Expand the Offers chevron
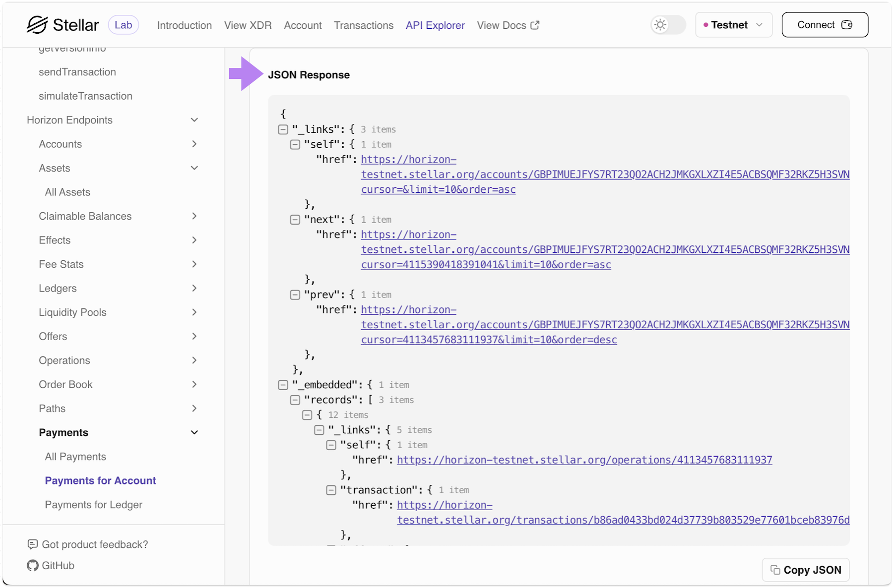This screenshot has width=893, height=588. coord(194,336)
